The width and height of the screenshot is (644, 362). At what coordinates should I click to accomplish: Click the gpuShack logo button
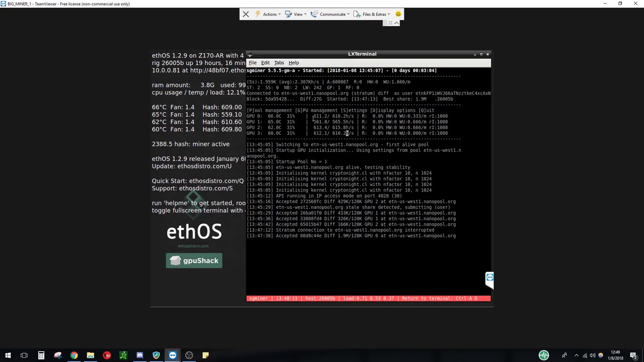point(194,260)
